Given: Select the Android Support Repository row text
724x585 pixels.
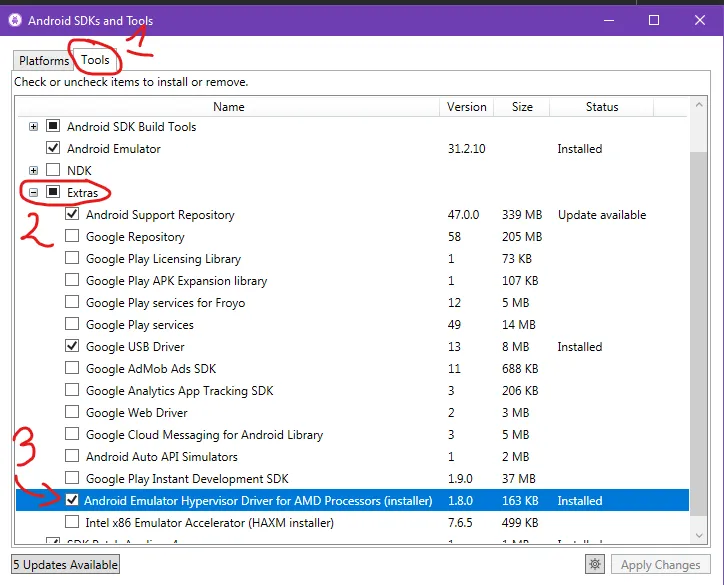Looking at the screenshot, I should click(x=160, y=215).
